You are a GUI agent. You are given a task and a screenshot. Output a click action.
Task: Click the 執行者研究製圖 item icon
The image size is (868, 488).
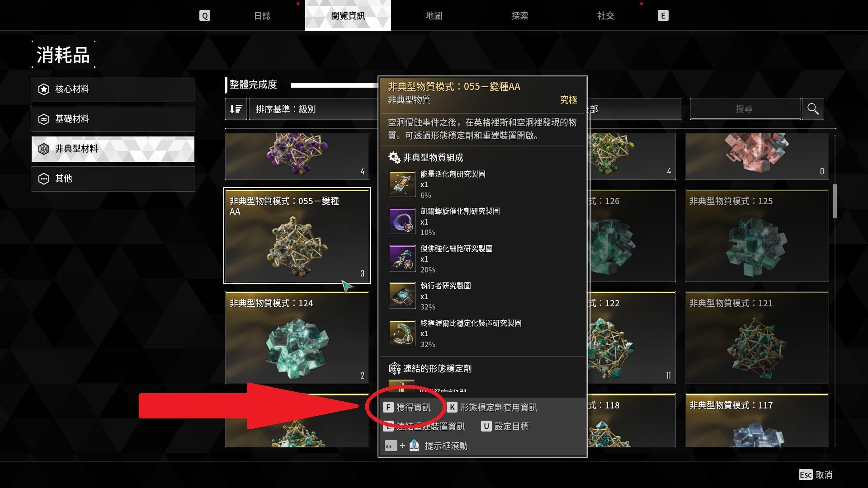402,296
